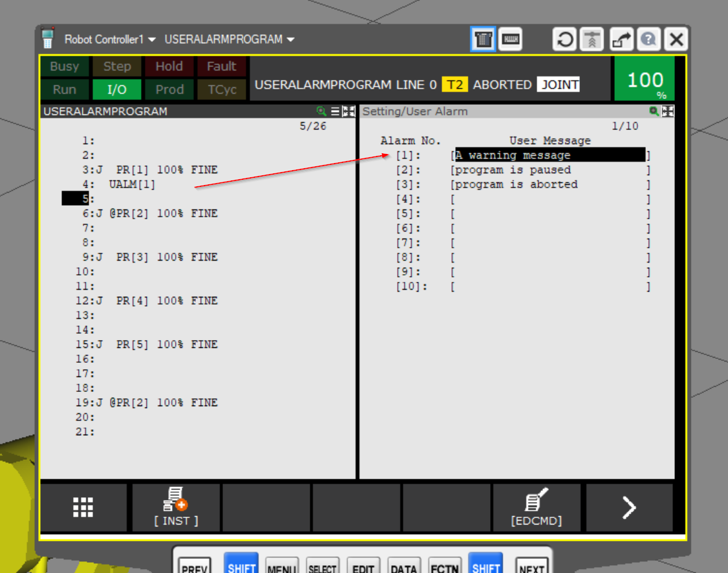Screen dimensions: 728x573
Task: Open the editor pane list menu icon
Action: (335, 111)
